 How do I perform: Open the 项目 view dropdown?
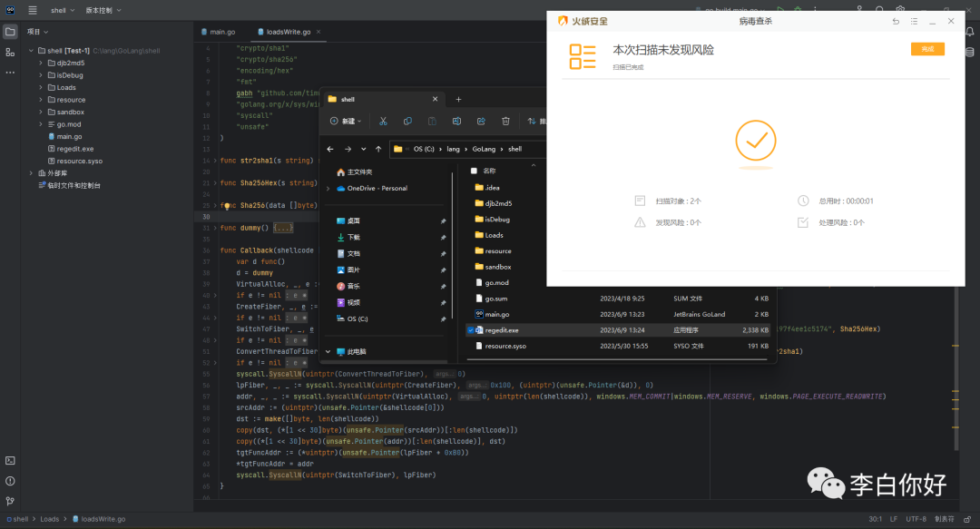[x=37, y=31]
